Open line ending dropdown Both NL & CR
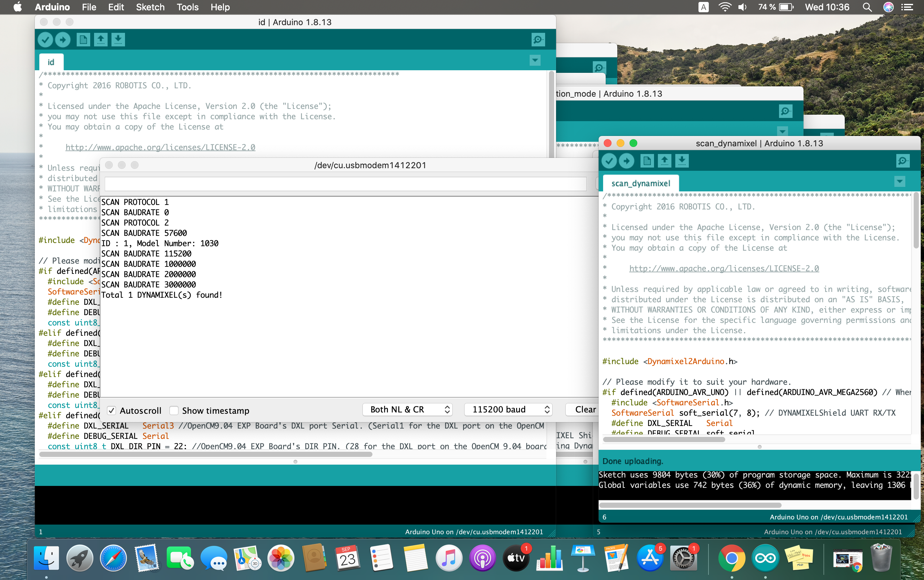 pos(407,410)
